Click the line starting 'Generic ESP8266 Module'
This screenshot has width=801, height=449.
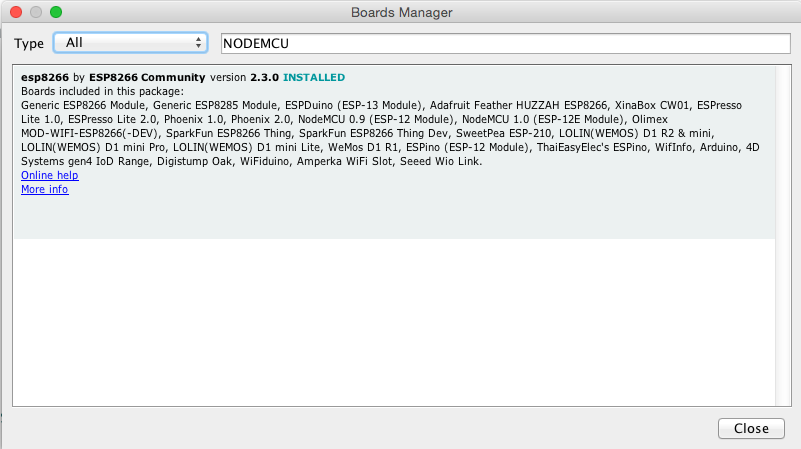(381, 106)
